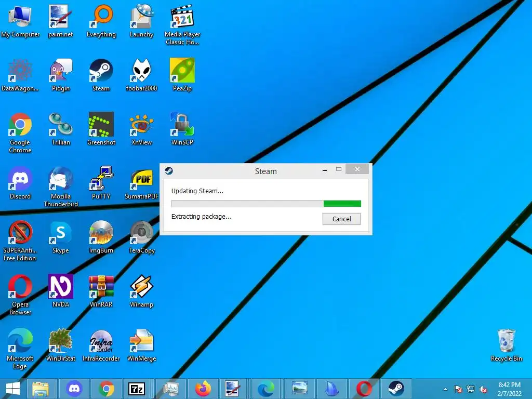This screenshot has height=399, width=532.
Task: Open the network status tray icon
Action: click(x=471, y=389)
